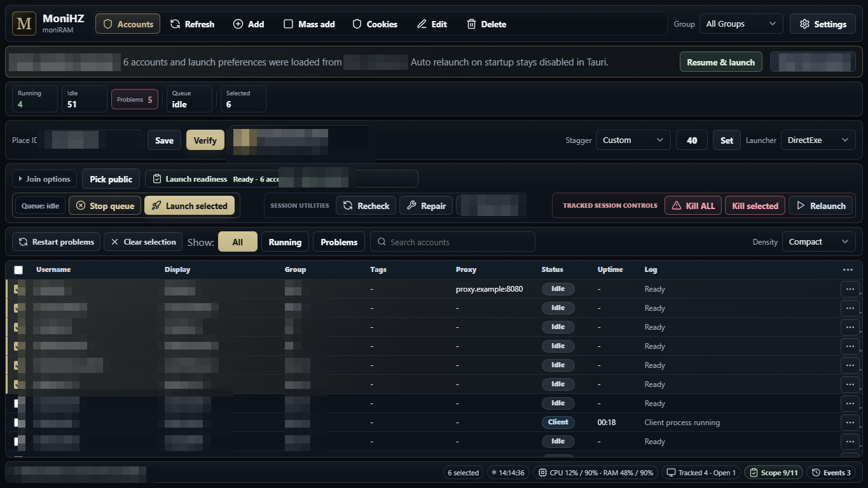868x488 pixels.
Task: Click Tracked 4 · Open 1 indicator
Action: tap(701, 473)
